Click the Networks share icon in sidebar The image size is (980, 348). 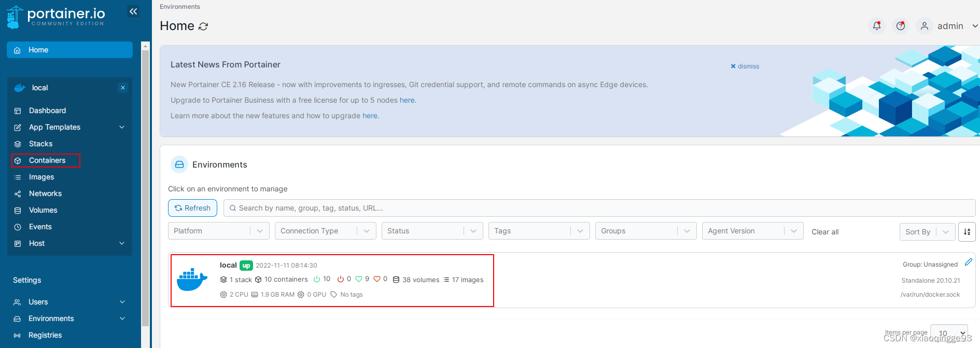(18, 194)
